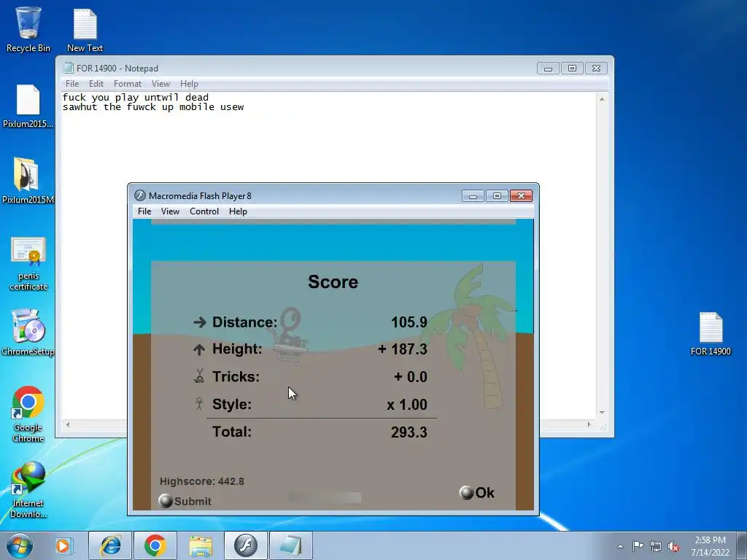Image resolution: width=747 pixels, height=560 pixels.
Task: Open Notepad View menu
Action: coord(160,84)
